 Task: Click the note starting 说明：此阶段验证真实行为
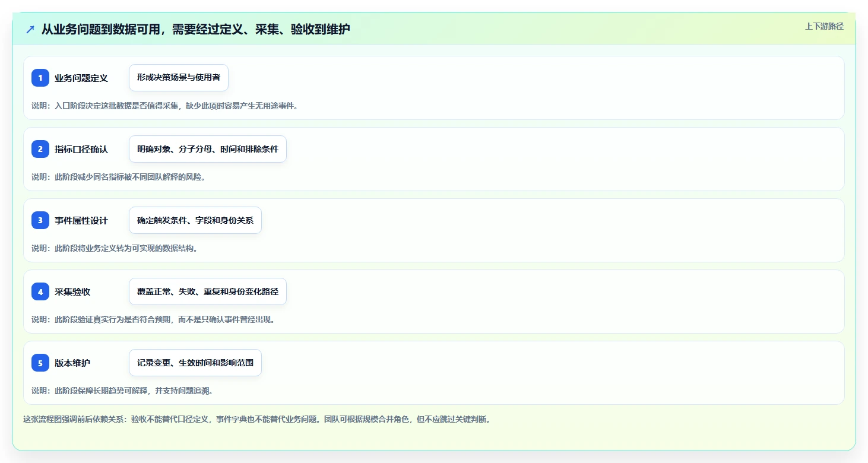tap(153, 319)
